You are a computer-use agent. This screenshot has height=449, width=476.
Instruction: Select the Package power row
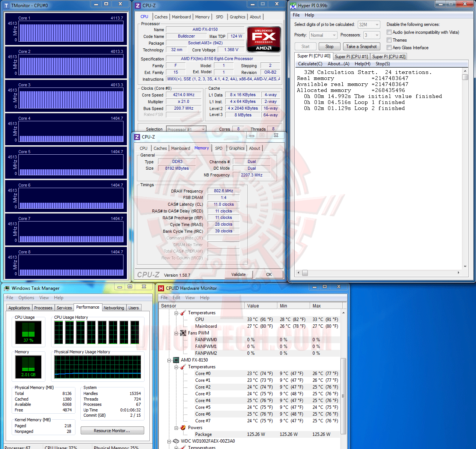click(x=250, y=434)
